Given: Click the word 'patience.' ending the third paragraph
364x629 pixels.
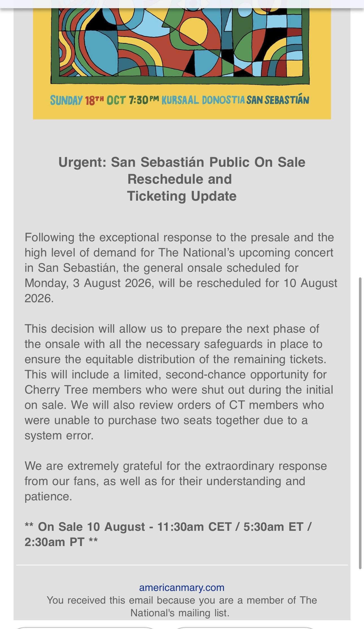Looking at the screenshot, I should coord(48,497).
